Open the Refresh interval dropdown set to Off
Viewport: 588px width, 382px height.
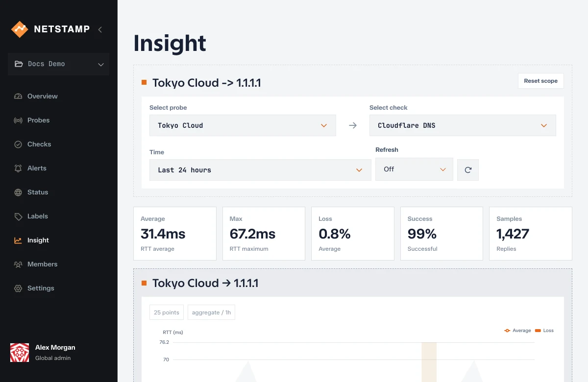[414, 169]
